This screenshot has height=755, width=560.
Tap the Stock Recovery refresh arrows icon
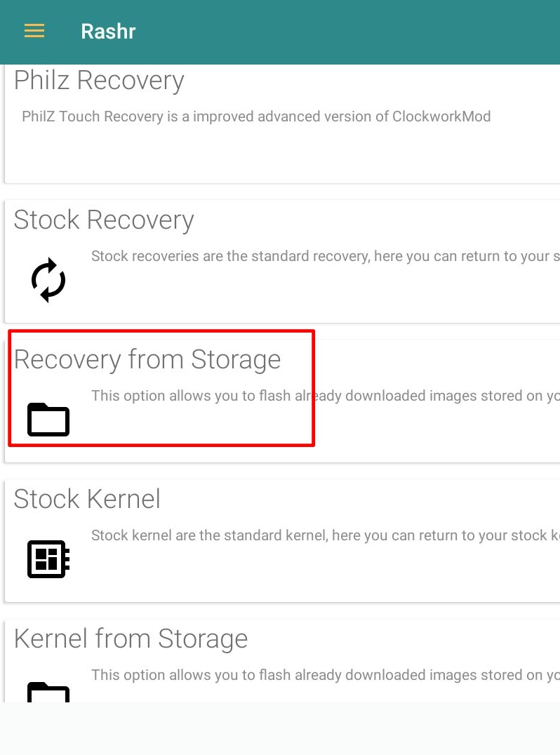[48, 280]
